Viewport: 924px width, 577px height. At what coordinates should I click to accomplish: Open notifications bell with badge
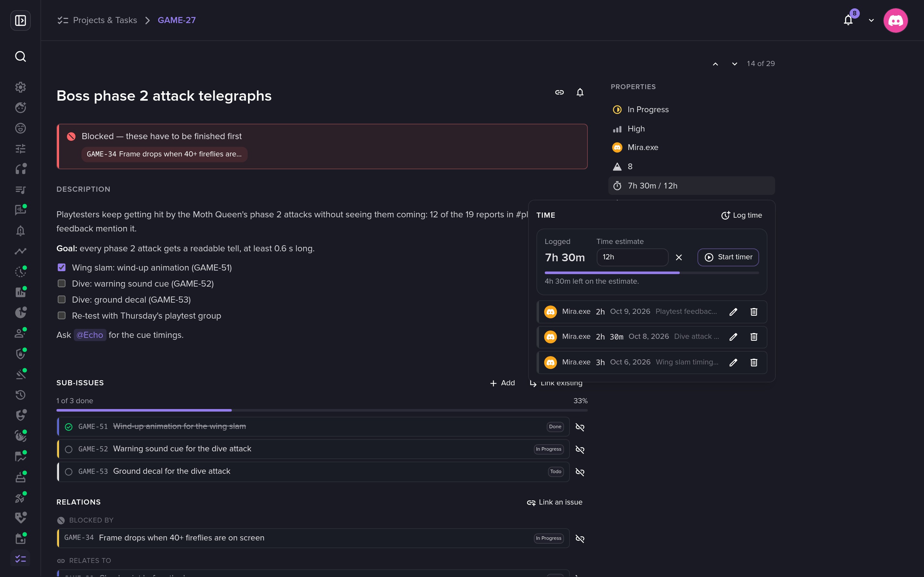(x=848, y=20)
